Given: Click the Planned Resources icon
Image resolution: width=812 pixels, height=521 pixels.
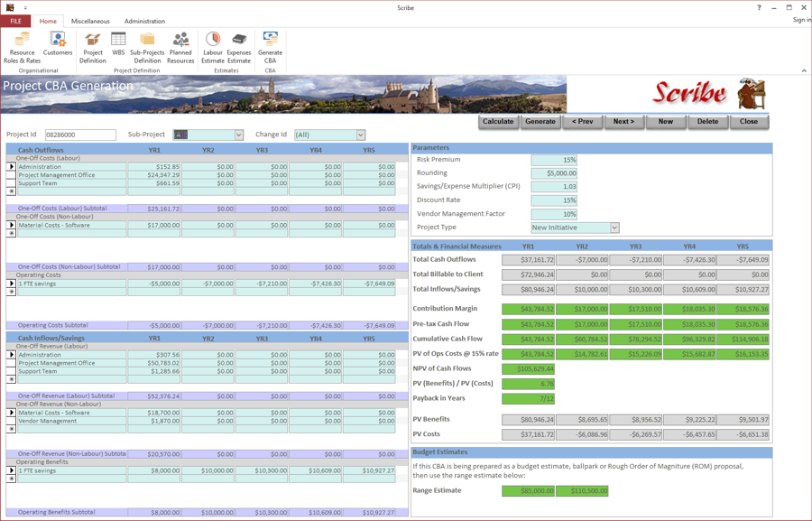Looking at the screenshot, I should point(180,48).
